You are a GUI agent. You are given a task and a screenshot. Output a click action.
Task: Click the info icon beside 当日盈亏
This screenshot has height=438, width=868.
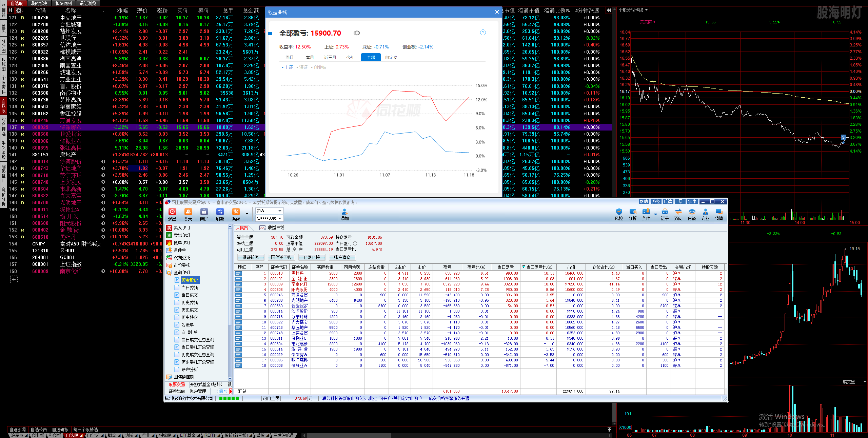point(355,243)
